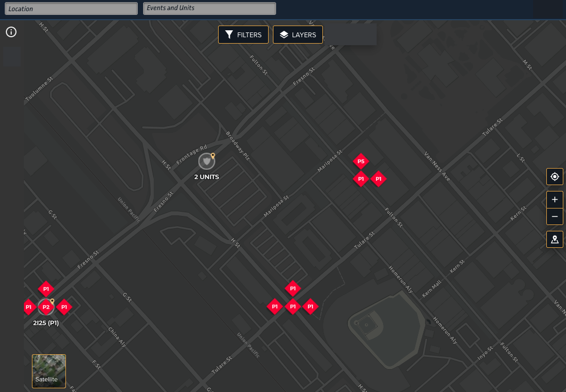Switch to Satellite map view
The height and width of the screenshot is (392, 566).
click(49, 371)
